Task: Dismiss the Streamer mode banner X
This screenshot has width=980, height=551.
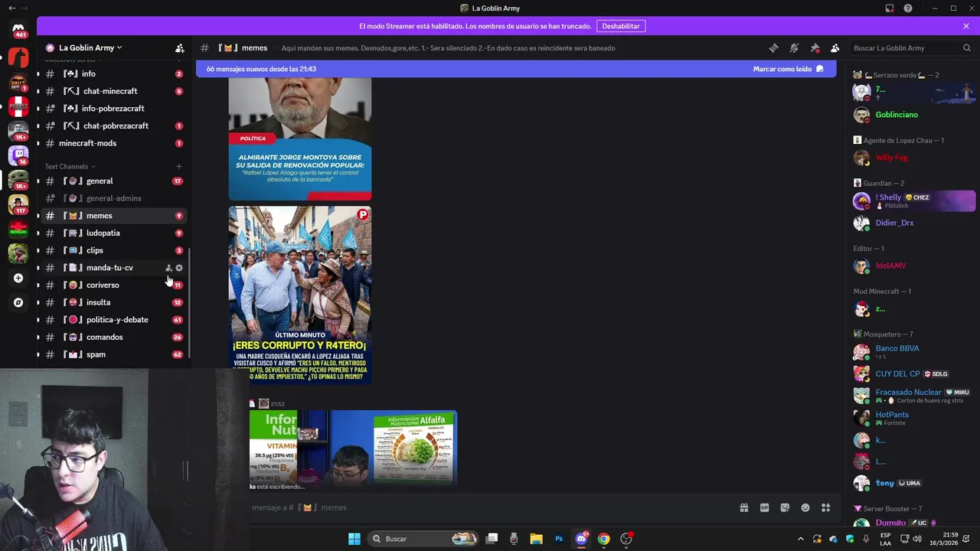Action: (966, 26)
